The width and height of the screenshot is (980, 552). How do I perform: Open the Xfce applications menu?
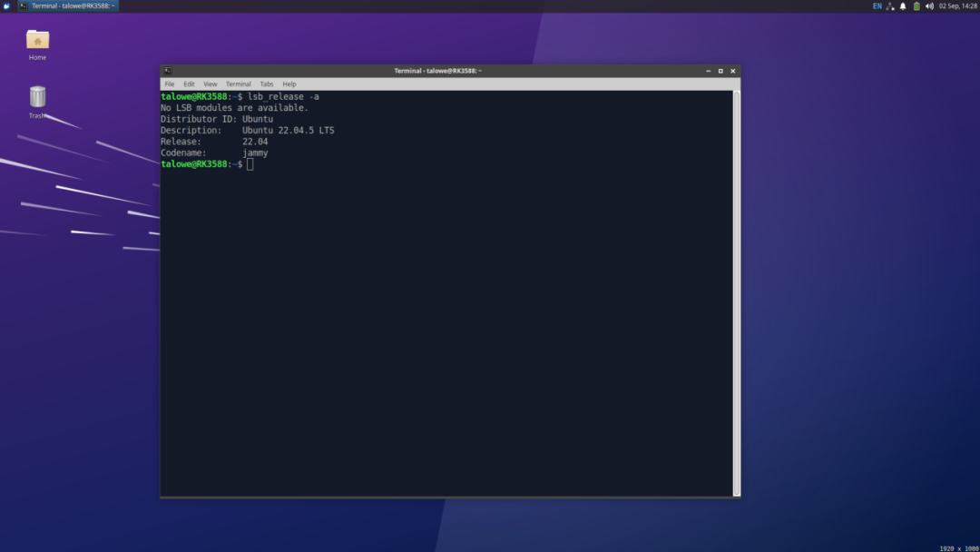[6, 5]
